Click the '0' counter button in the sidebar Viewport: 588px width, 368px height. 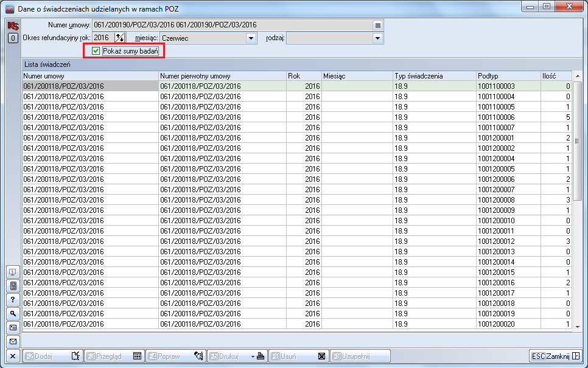click(13, 38)
